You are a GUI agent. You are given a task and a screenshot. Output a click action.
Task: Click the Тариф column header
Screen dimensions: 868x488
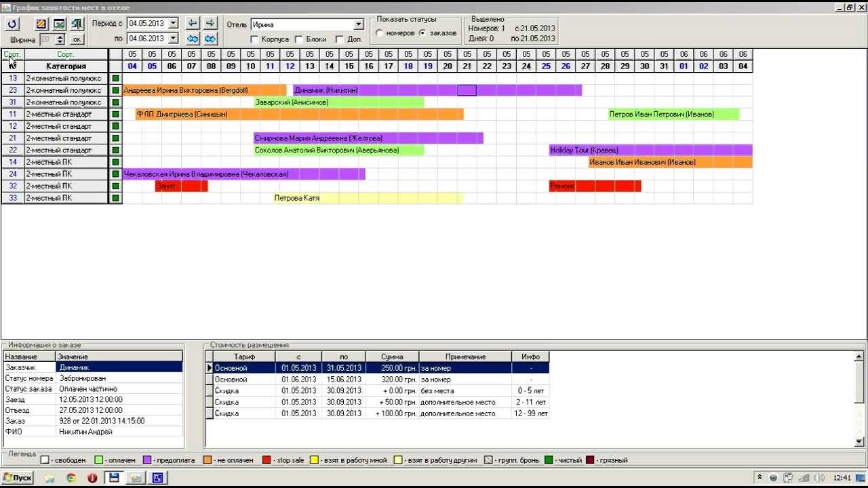click(244, 357)
